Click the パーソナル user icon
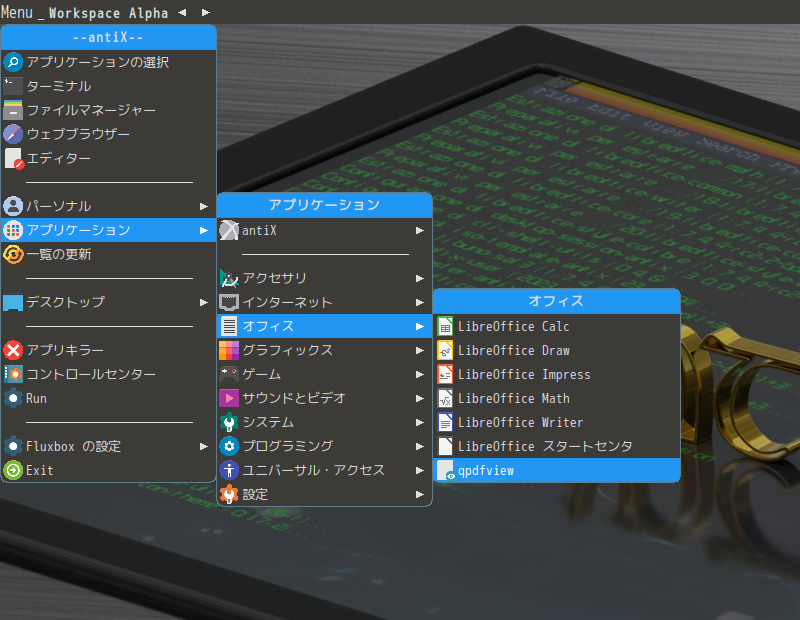The height and width of the screenshot is (620, 800). pos(13,206)
